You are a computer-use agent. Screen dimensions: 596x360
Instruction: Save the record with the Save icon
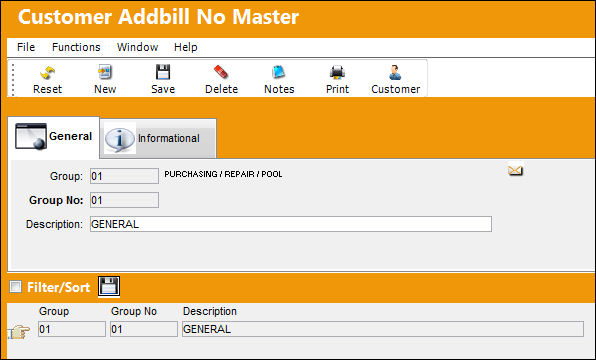[163, 72]
